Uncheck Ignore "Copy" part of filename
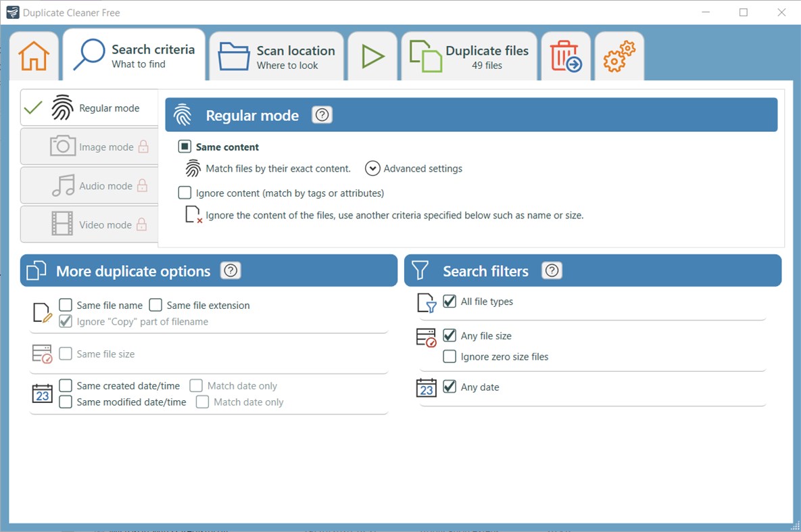This screenshot has width=801, height=532. click(65, 321)
